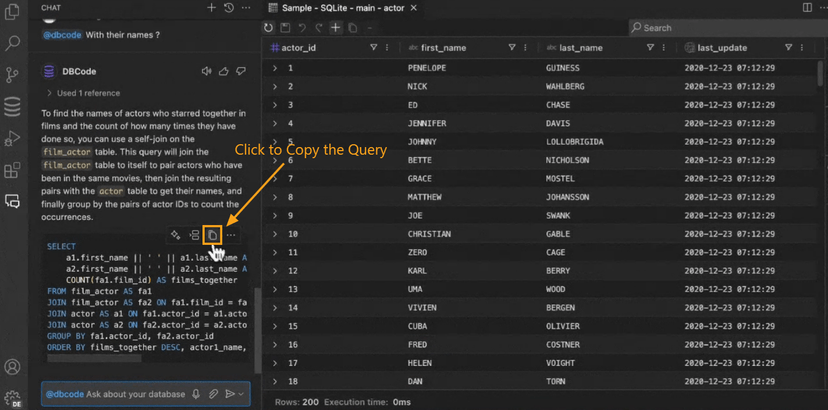Open the last_name column options menu

tap(664, 48)
